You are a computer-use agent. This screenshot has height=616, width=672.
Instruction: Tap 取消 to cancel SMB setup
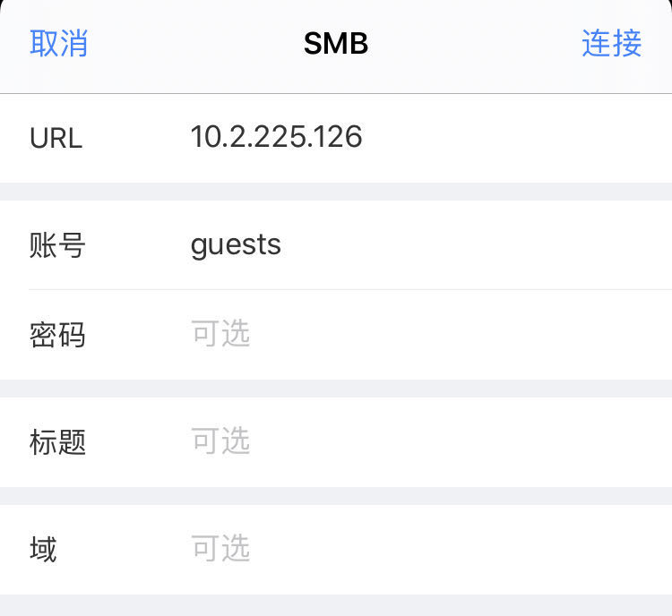pos(59,43)
